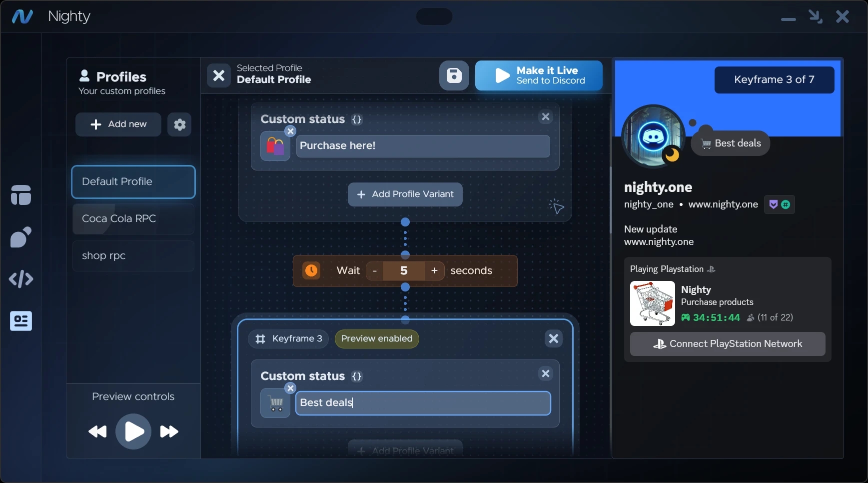The height and width of the screenshot is (483, 868).
Task: Change the shopping cart status emoji
Action: 275,403
